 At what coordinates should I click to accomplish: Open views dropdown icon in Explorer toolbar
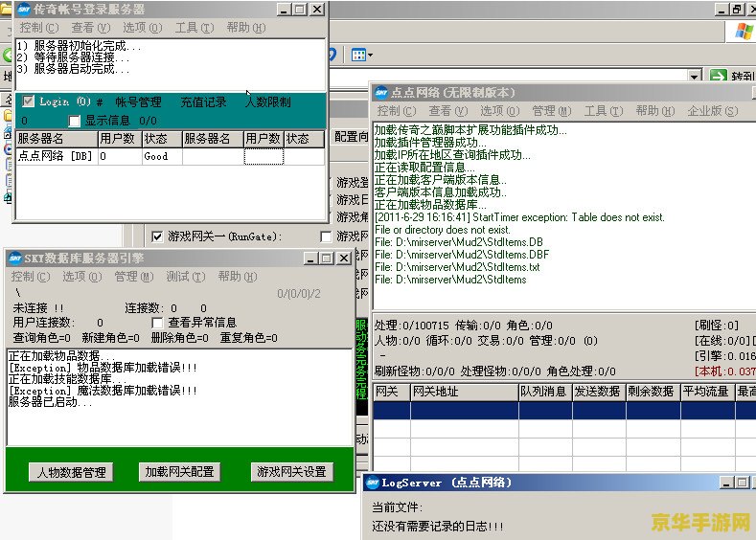pyautogui.click(x=361, y=55)
